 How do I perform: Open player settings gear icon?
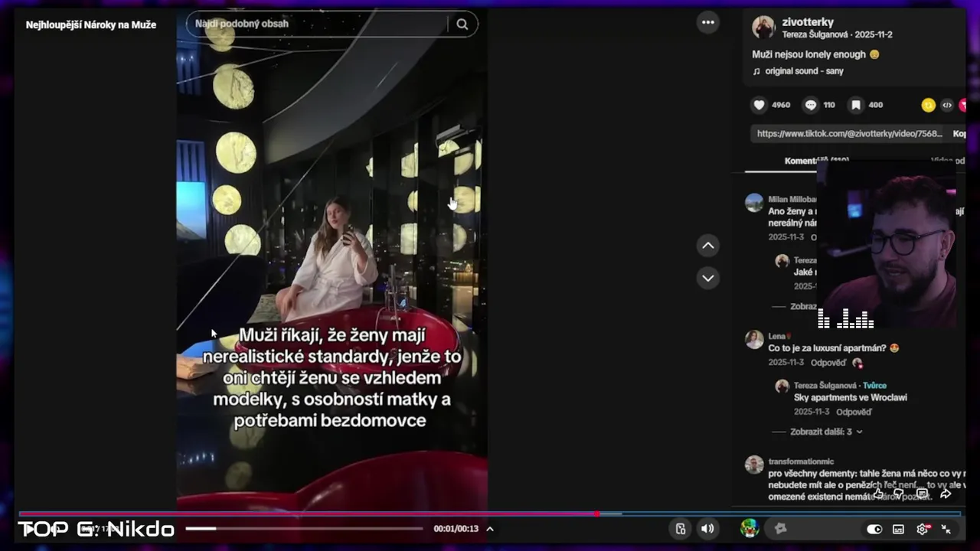pos(923,529)
